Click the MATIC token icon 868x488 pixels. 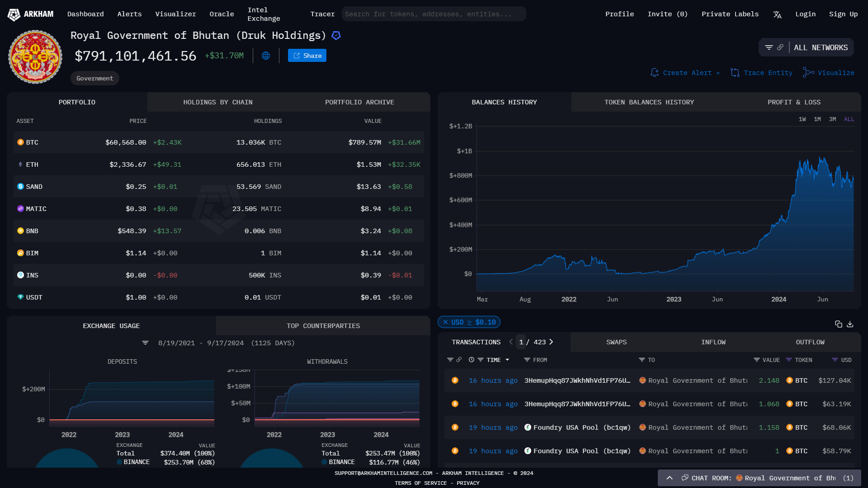20,209
